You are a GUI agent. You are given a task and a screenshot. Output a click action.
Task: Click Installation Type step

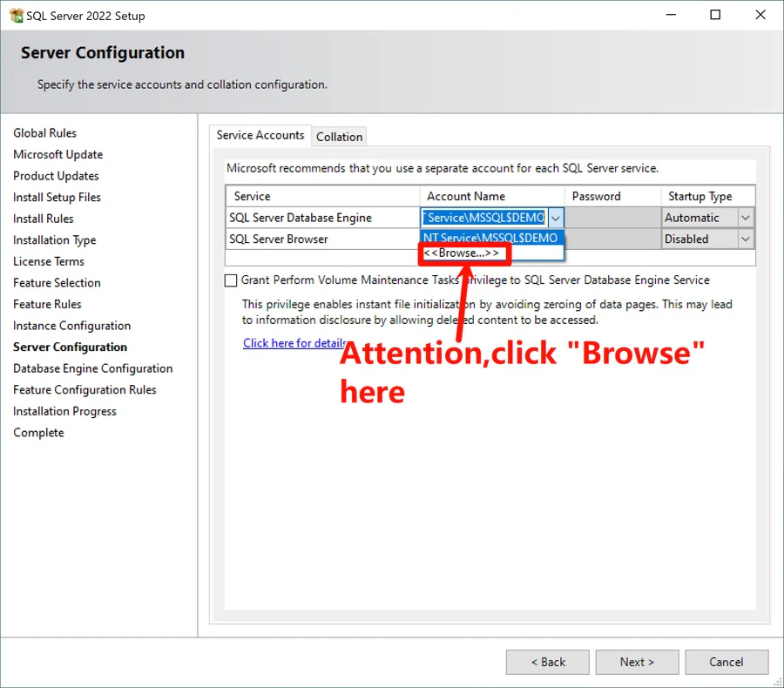tap(55, 240)
